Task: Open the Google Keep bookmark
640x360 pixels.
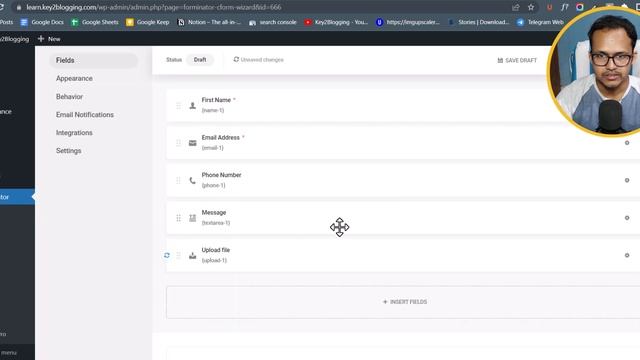Action: [147, 22]
